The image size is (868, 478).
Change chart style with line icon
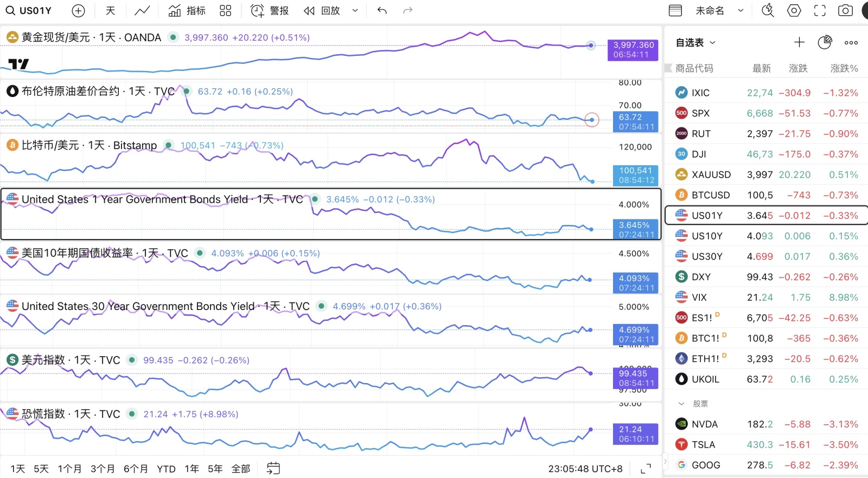point(142,10)
